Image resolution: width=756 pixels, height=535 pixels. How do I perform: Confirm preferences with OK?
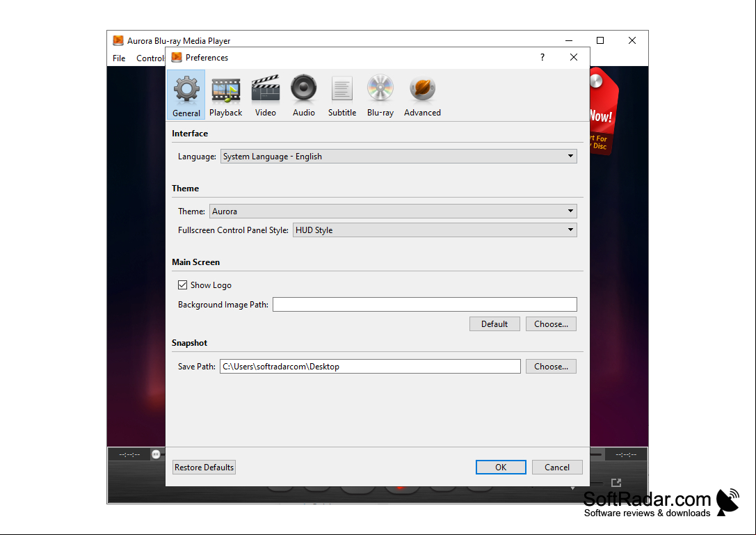click(x=501, y=468)
